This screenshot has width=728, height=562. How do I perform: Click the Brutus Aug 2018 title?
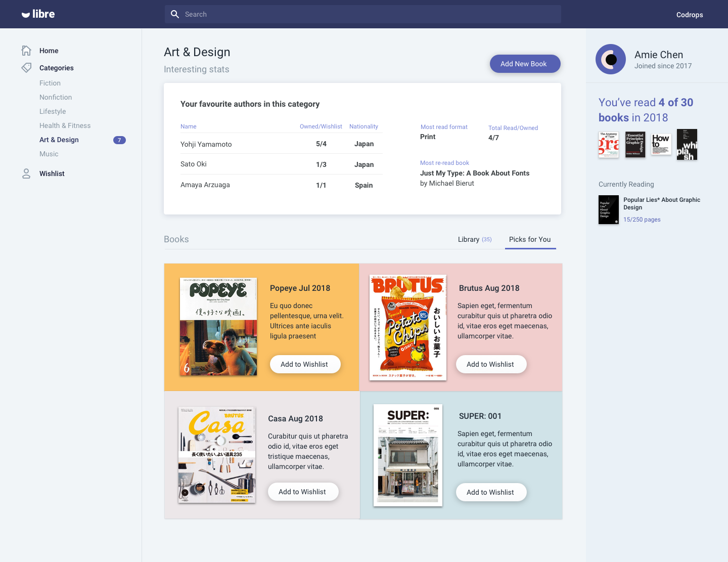489,288
